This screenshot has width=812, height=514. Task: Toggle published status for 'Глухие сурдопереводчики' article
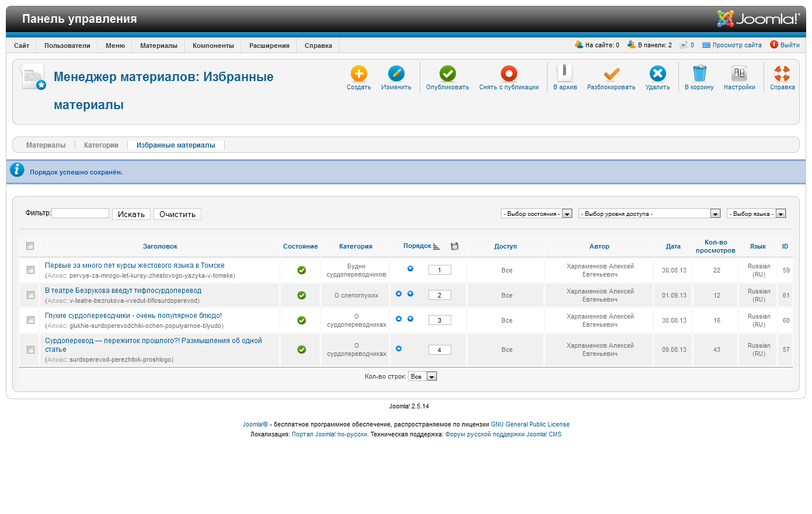tap(302, 320)
